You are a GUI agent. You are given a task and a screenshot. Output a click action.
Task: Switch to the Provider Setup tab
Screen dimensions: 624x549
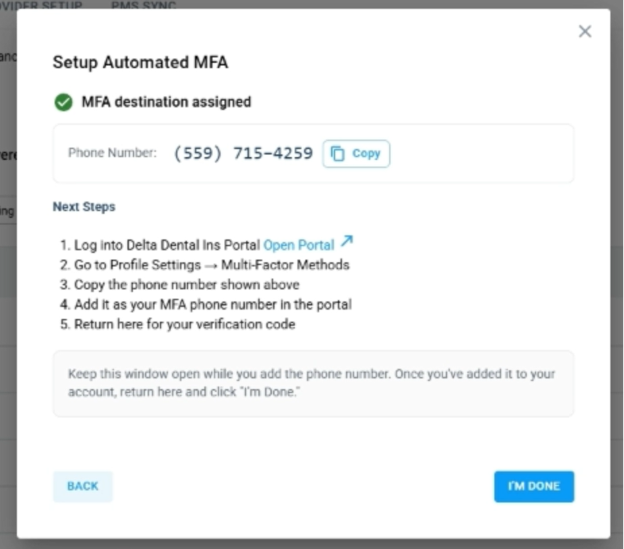point(46,6)
